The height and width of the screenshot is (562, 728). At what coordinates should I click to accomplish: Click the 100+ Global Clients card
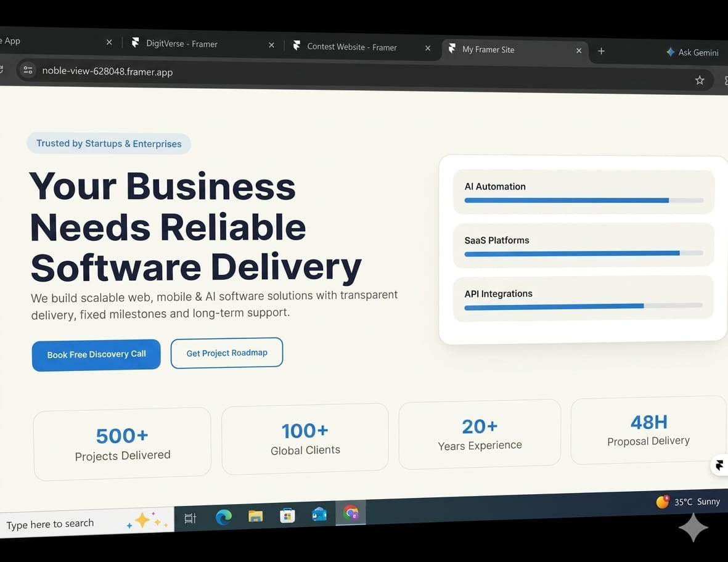point(305,439)
